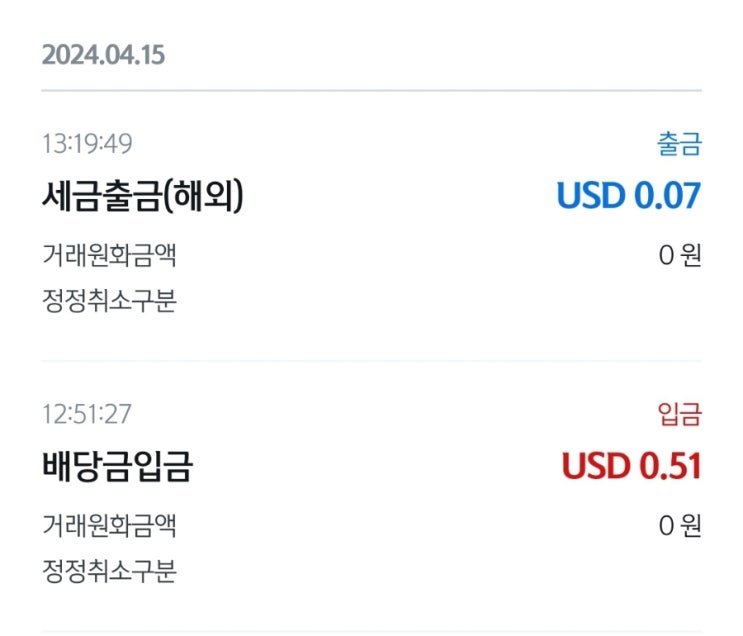The width and height of the screenshot is (743, 636).
Task: Click 정정취소구분 label under 배당금입금
Action: point(109,571)
